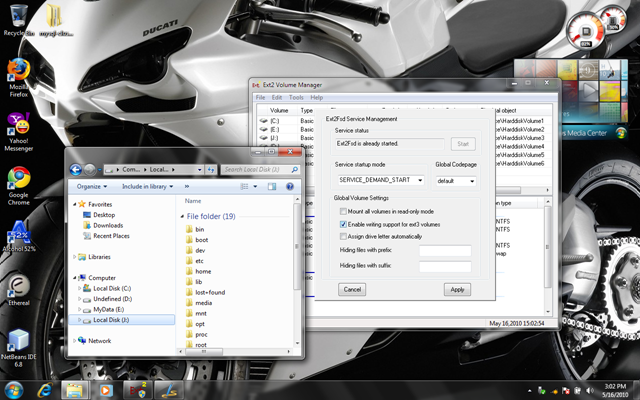Open the folder icon next to Recycle Bin
640x400 pixels.
55,20
